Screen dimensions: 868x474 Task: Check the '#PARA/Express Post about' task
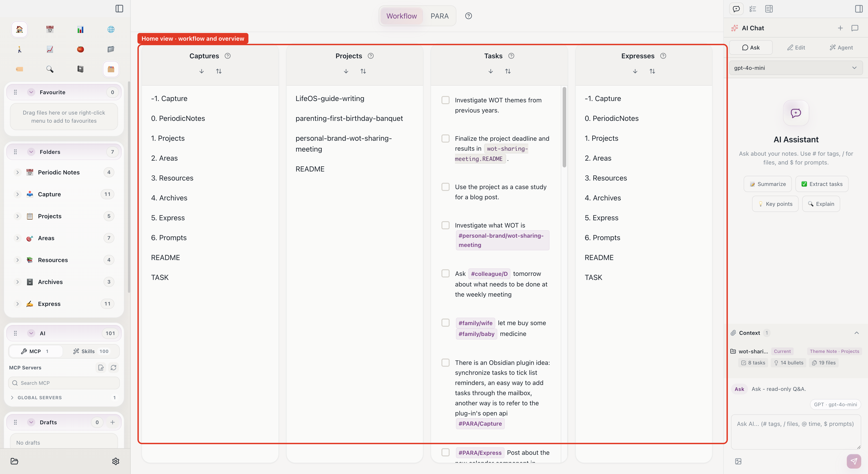coord(446,453)
